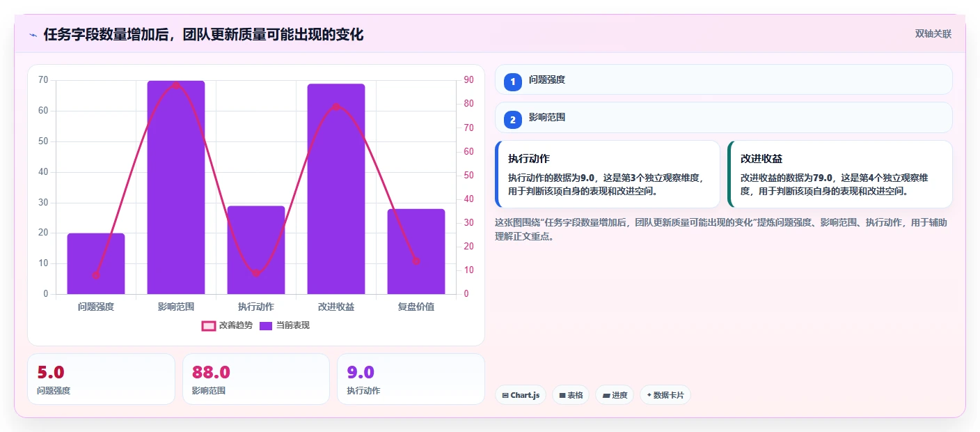The height and width of the screenshot is (432, 980).
Task: Click the star icon in 数据卡片 tag
Action: (x=649, y=395)
